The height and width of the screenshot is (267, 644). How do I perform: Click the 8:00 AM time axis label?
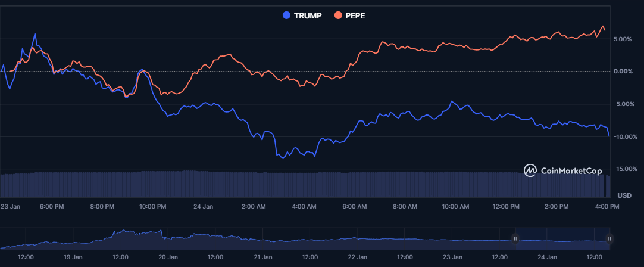(x=406, y=207)
